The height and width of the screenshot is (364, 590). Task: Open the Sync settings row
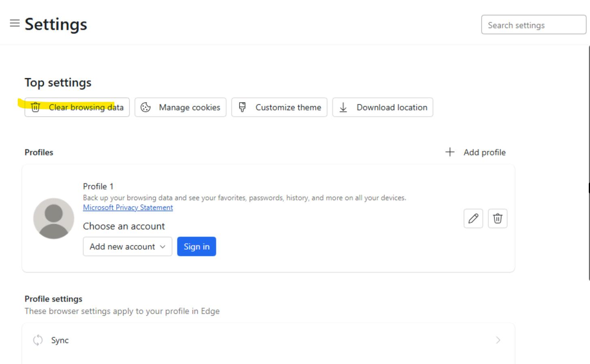(x=268, y=340)
